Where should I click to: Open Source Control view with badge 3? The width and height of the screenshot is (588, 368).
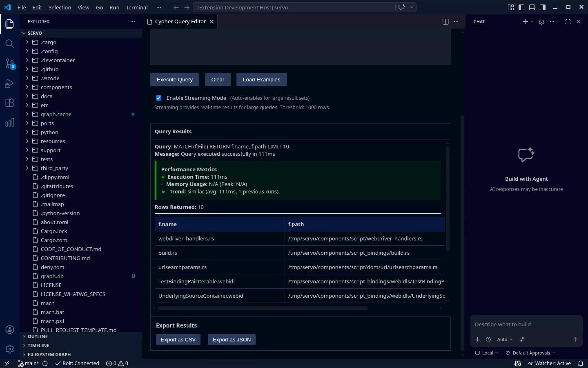[x=10, y=63]
